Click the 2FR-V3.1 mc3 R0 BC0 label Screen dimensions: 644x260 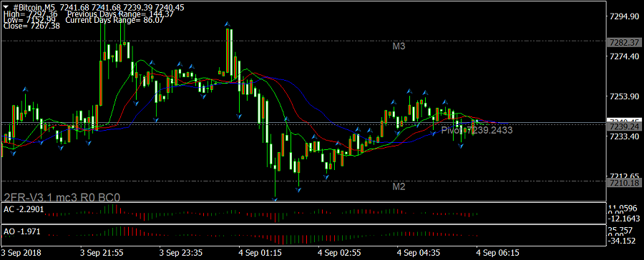[62, 197]
